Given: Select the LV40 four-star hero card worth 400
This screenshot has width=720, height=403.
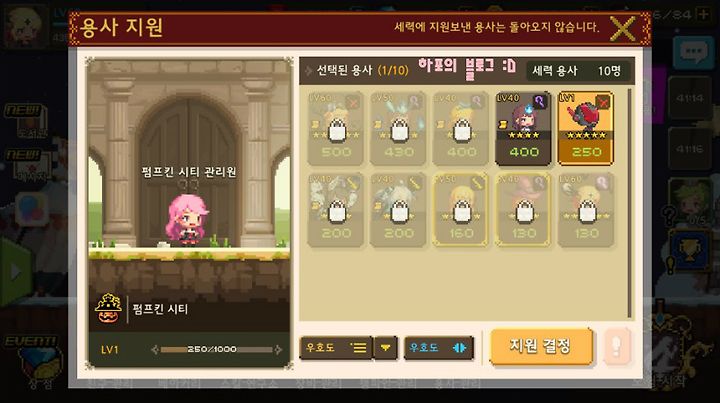Looking at the screenshot, I should 523,128.
